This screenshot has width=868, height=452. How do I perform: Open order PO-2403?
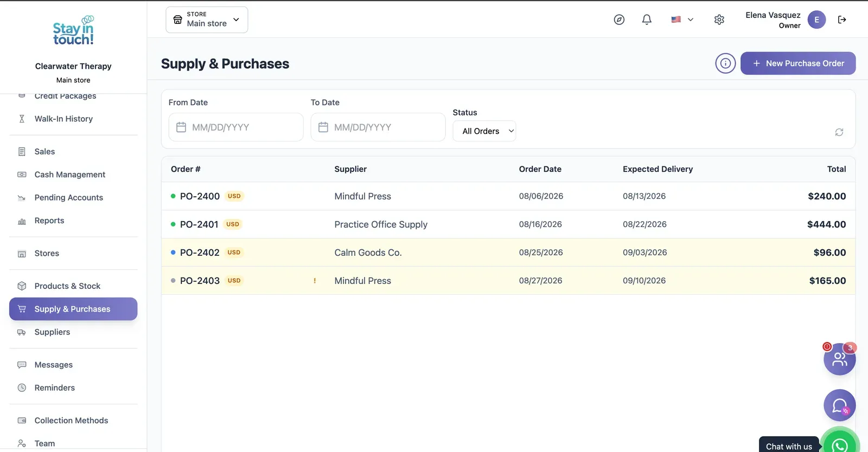click(x=200, y=281)
